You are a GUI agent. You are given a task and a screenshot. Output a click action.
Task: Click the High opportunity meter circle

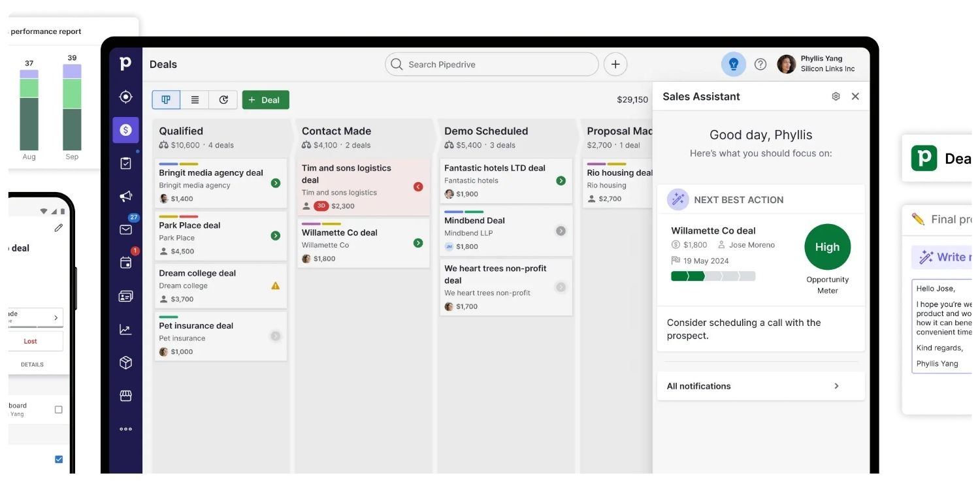tap(827, 247)
